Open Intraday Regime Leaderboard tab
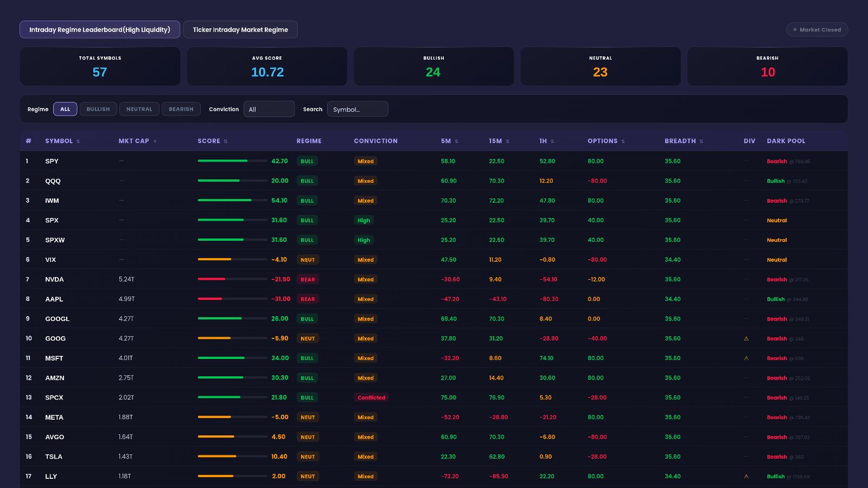Viewport: 868px width, 488px height. [x=100, y=30]
